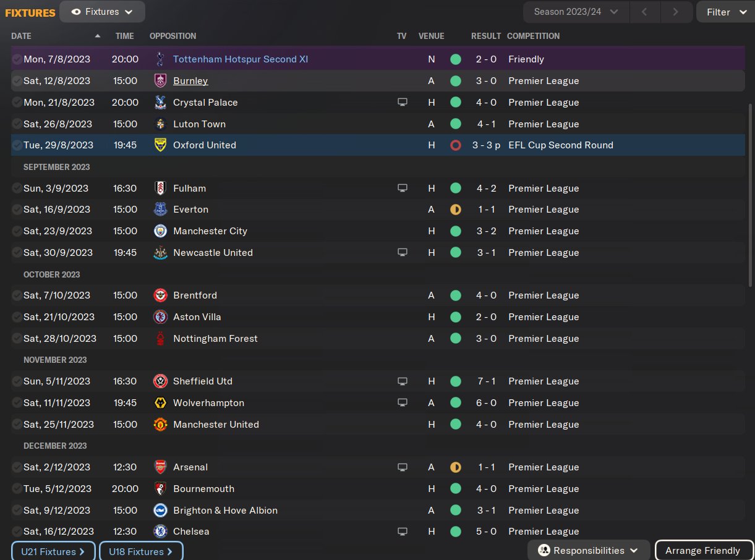Go to the next season arrow
755x560 pixels.
[x=675, y=12]
